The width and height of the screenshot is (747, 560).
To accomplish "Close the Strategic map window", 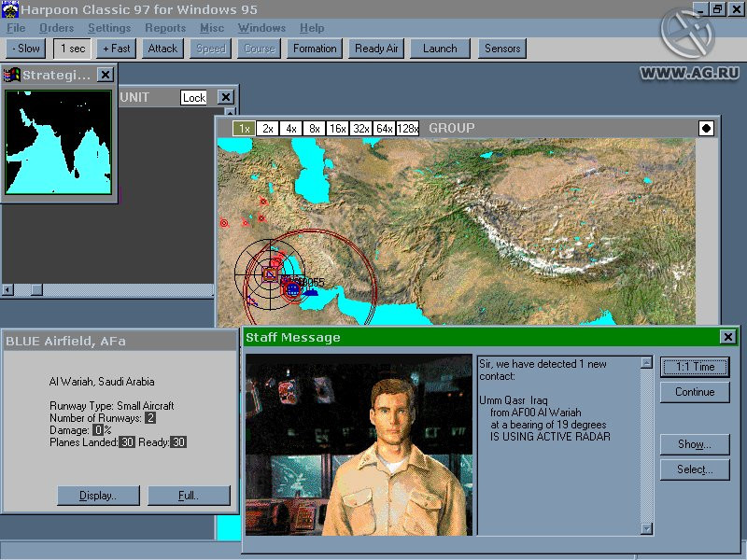I will (x=106, y=75).
